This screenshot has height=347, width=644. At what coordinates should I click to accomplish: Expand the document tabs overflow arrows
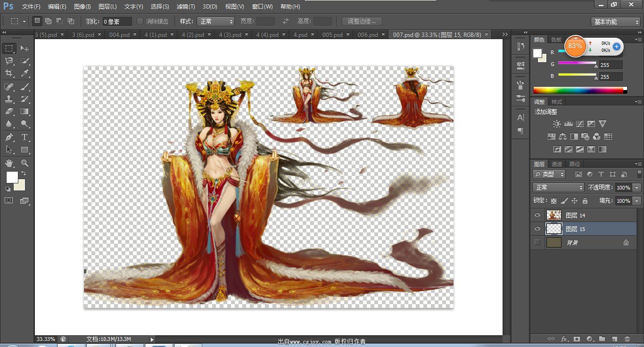pos(505,34)
